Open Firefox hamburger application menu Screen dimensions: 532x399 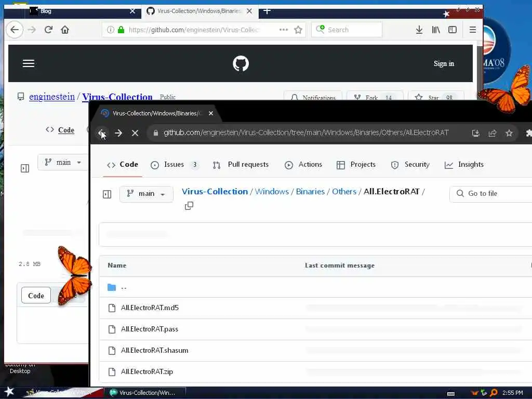click(473, 30)
